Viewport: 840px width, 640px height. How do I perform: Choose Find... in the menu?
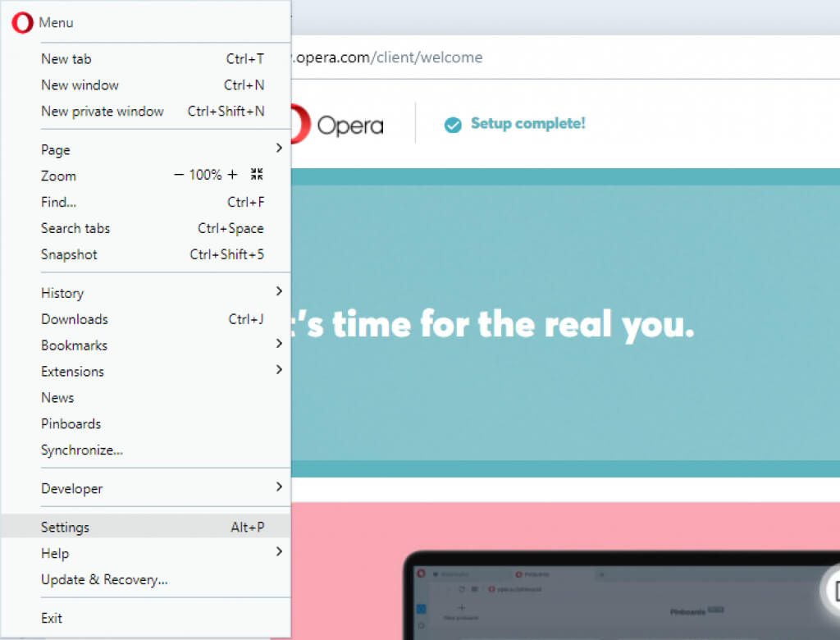coord(146,202)
